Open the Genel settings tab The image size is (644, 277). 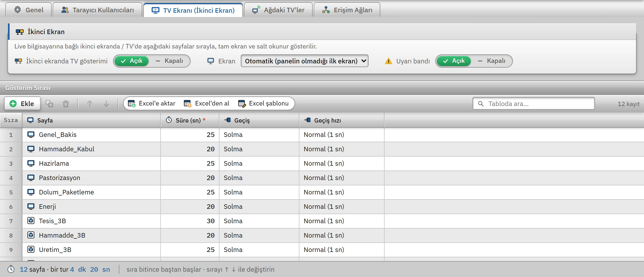(x=29, y=10)
